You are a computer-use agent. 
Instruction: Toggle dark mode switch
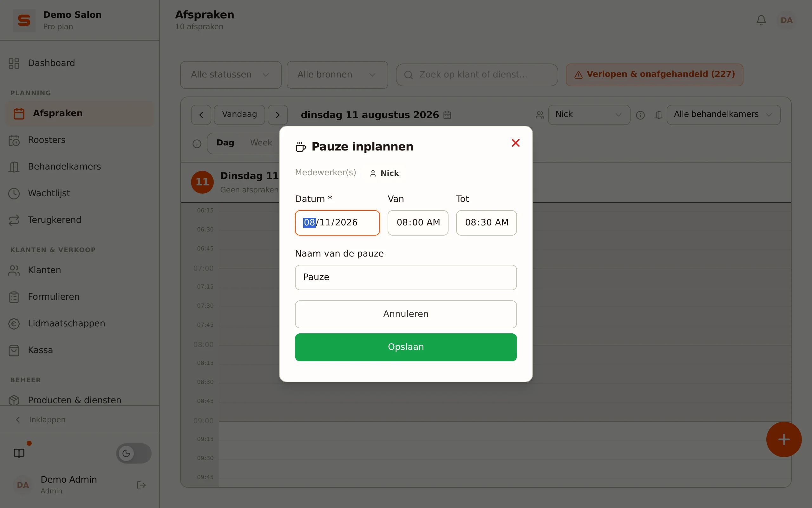134,453
